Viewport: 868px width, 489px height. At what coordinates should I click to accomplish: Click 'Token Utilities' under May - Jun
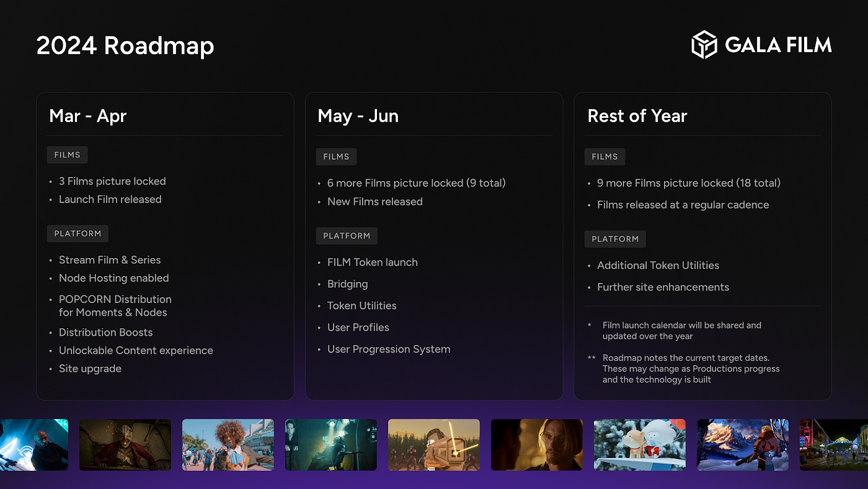[362, 306]
